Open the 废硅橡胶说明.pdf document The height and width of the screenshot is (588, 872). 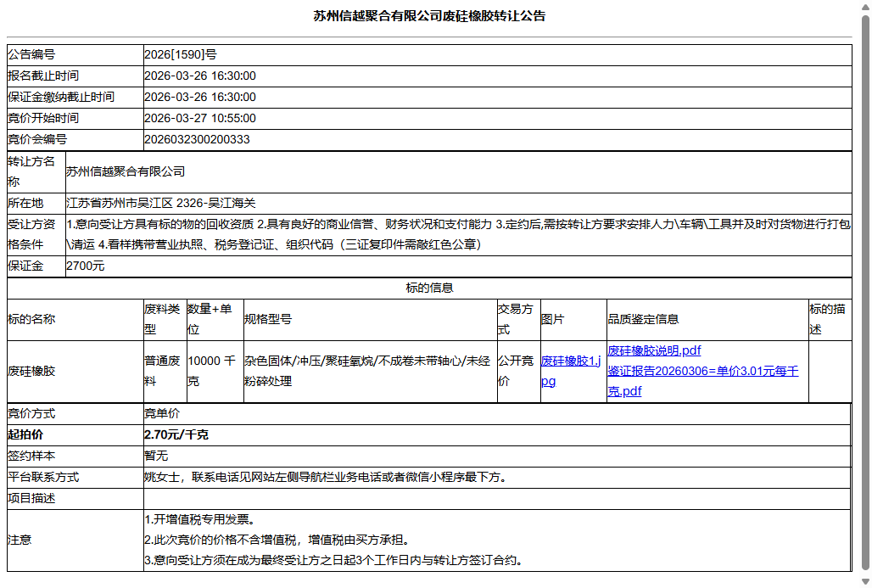[x=649, y=350]
